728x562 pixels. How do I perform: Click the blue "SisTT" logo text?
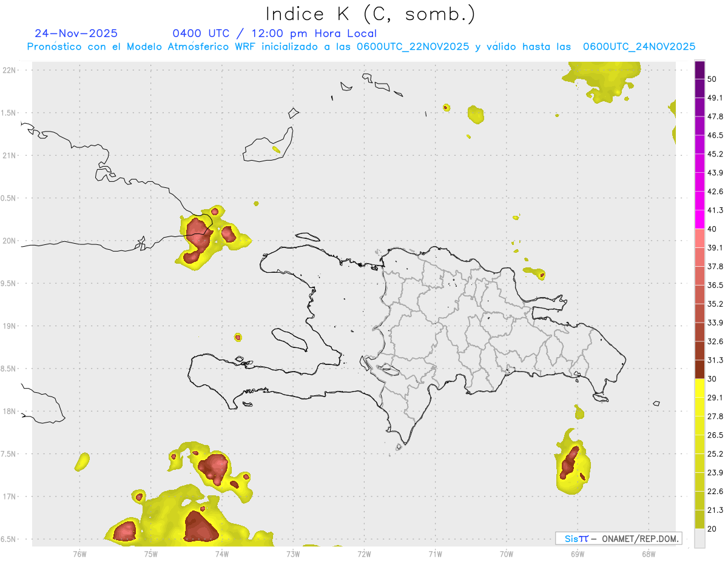pos(576,538)
